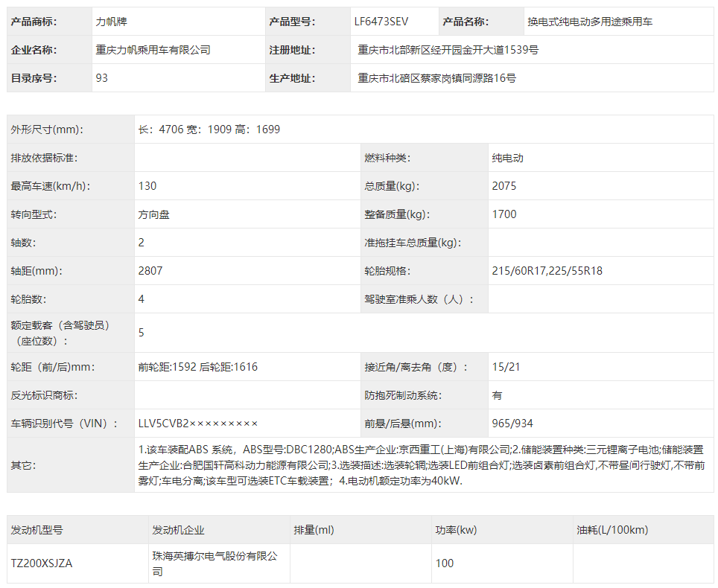Viewport: 718px width, 588px height.
Task: Select the 外形尺寸(mm) label
Action: (x=47, y=130)
